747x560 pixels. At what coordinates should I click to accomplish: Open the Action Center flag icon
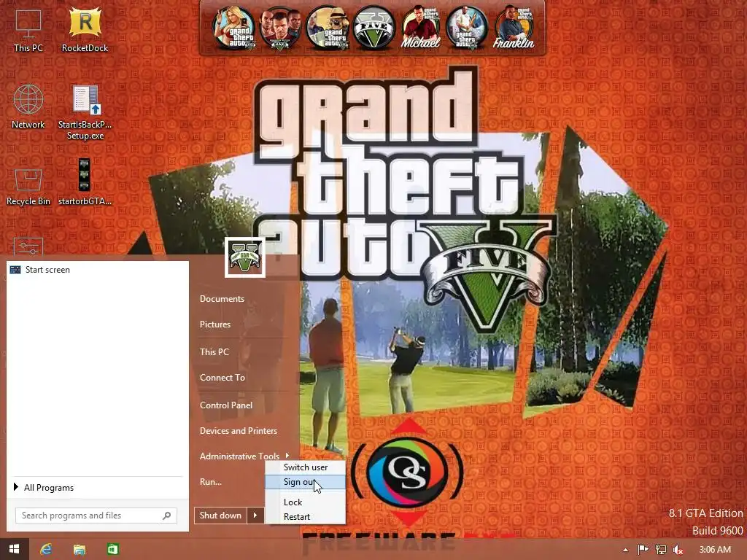pos(643,550)
